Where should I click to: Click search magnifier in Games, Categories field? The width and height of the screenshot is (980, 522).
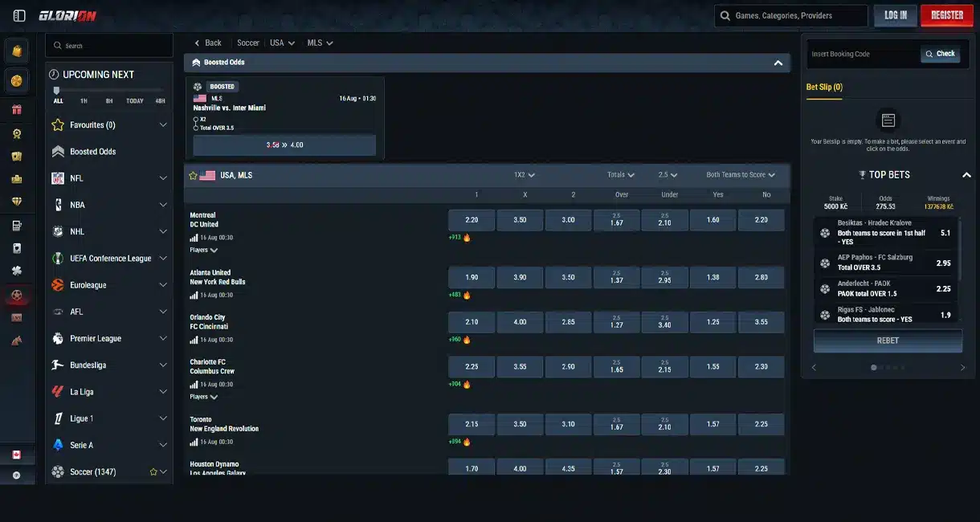point(726,15)
